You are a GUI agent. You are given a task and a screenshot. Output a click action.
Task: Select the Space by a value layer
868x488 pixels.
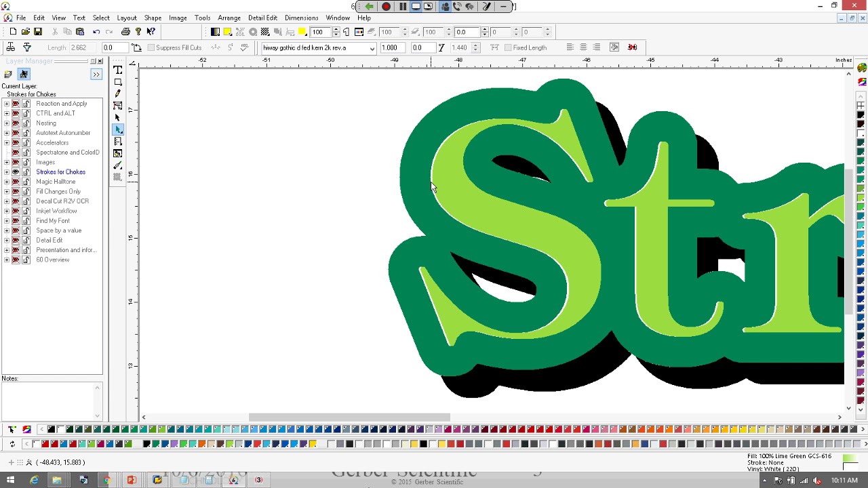click(x=59, y=231)
